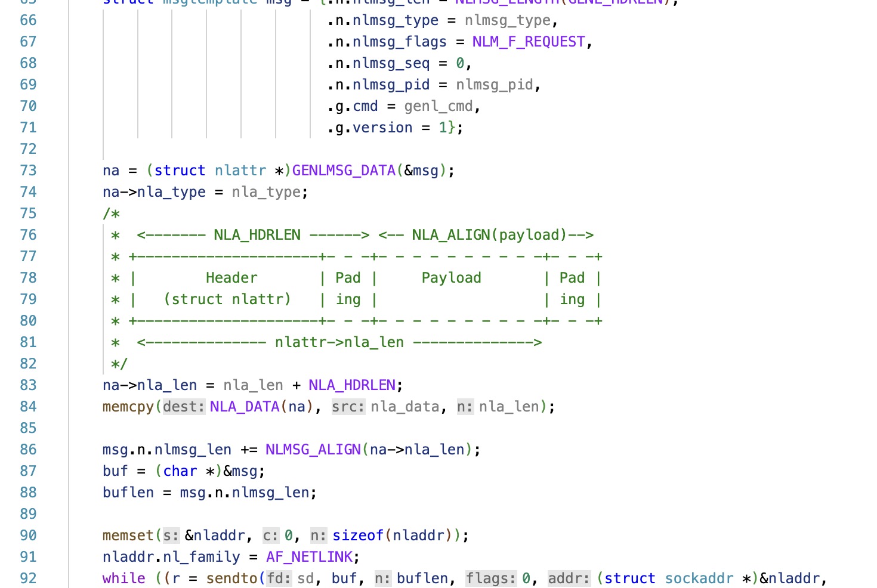The width and height of the screenshot is (877, 588).
Task: Click the nlmsg_seq field name
Action: pyautogui.click(x=391, y=63)
